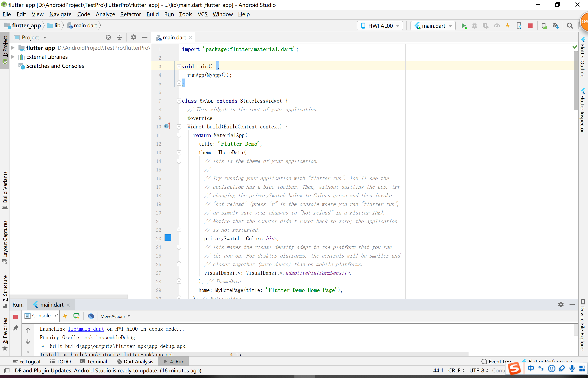Open Run panel settings gear
The image size is (588, 378).
tap(561, 305)
